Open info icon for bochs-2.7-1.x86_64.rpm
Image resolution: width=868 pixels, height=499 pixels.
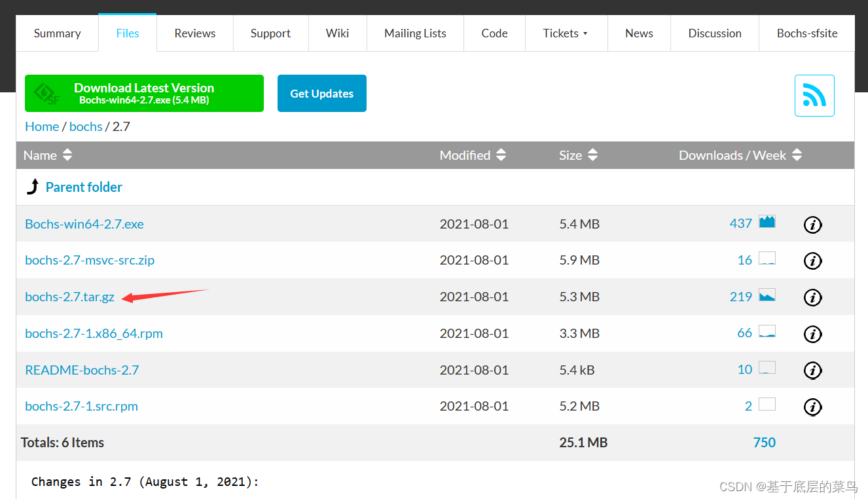click(812, 334)
